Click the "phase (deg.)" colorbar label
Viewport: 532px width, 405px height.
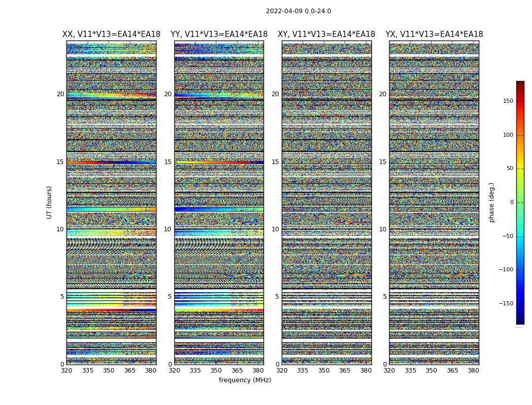[491, 202]
